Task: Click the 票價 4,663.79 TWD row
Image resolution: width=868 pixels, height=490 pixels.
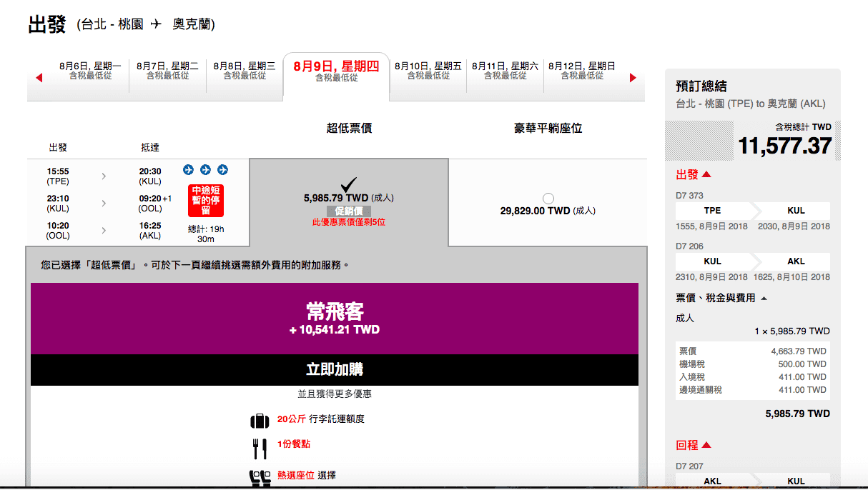Action: (x=752, y=351)
